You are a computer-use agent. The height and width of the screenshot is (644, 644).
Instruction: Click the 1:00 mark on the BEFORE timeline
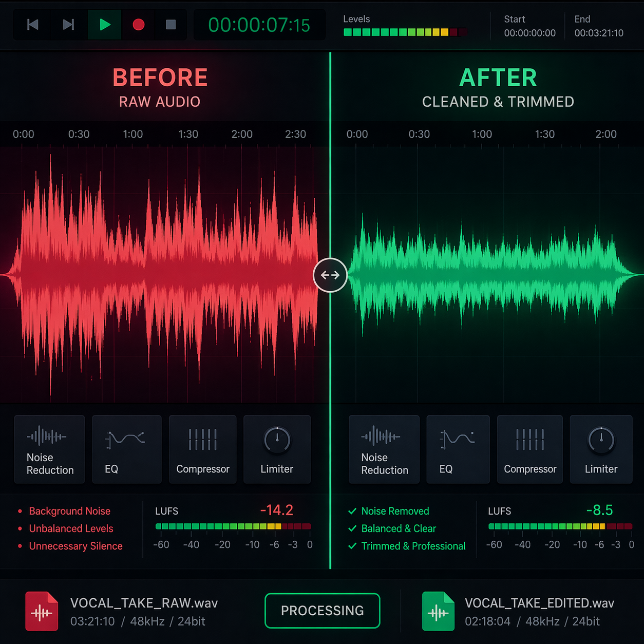pos(133,134)
